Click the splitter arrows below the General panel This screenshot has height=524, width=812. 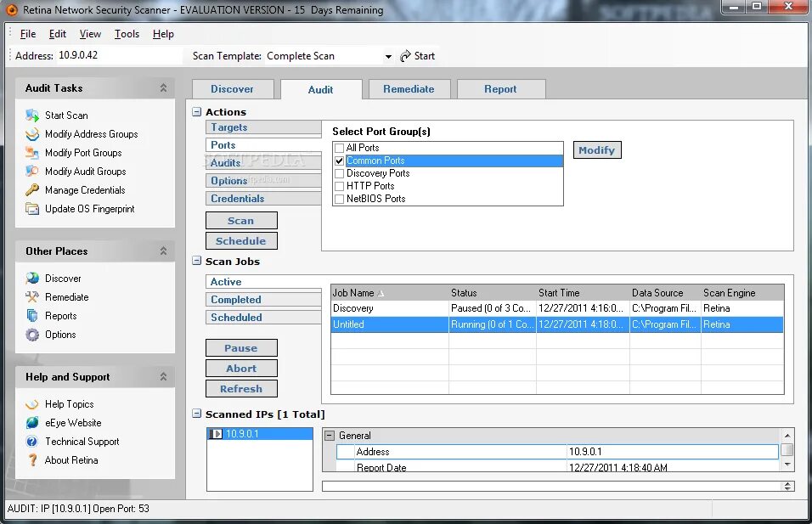coord(787,486)
